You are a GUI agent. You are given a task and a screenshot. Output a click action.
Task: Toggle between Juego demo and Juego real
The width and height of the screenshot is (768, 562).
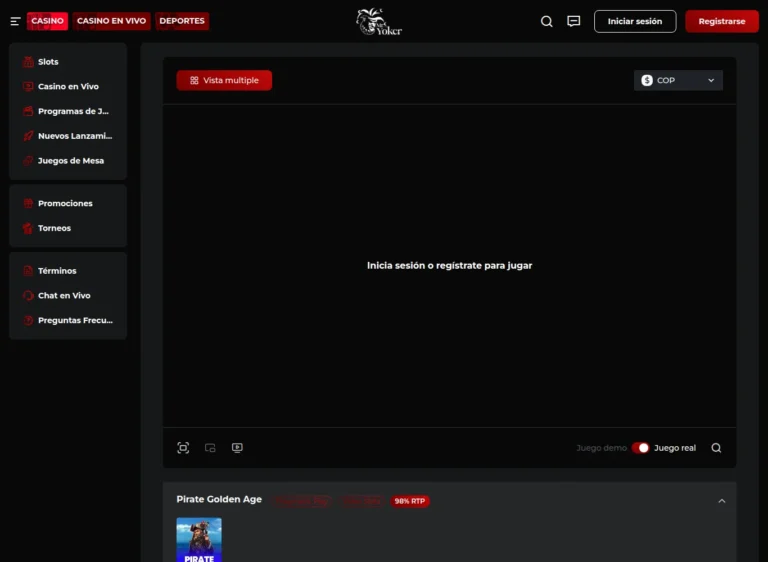(x=640, y=448)
